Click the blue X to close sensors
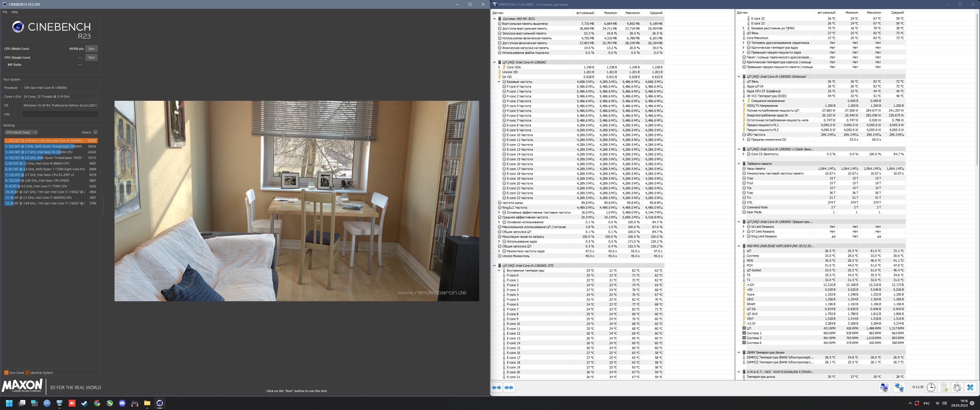980x410 pixels. (970, 387)
